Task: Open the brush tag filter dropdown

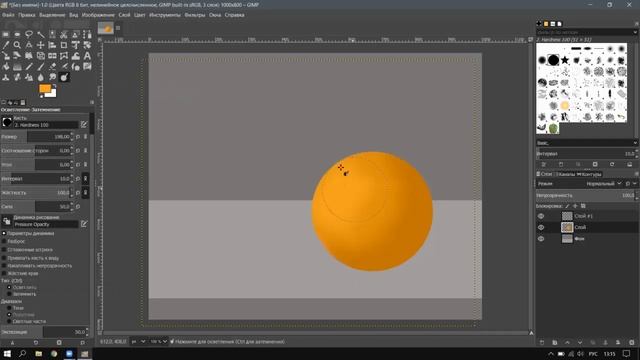Action: pos(635,32)
